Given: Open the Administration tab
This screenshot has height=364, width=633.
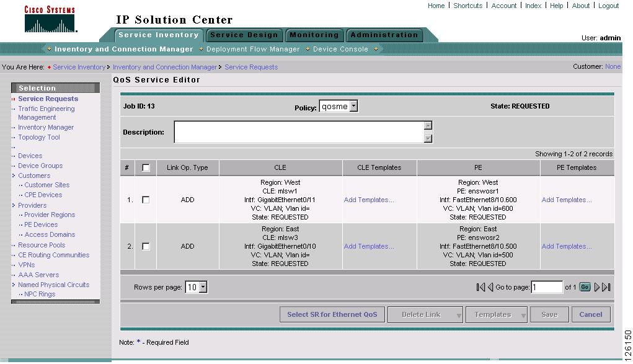Looking at the screenshot, I should [384, 35].
